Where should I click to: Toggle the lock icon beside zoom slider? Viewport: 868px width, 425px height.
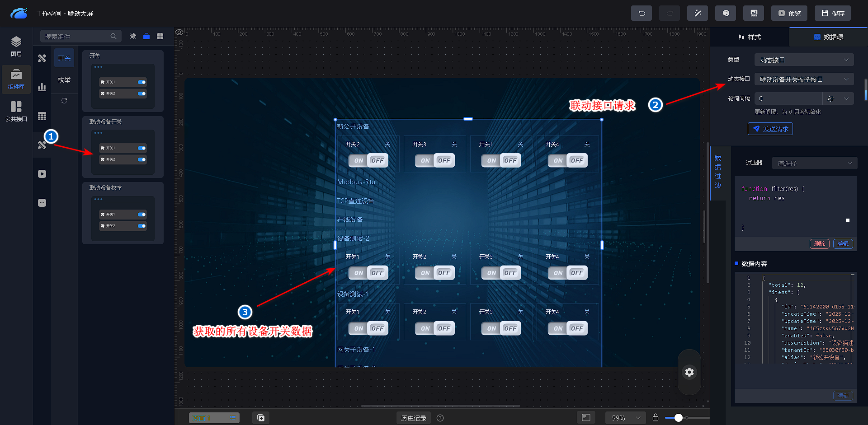coord(656,418)
